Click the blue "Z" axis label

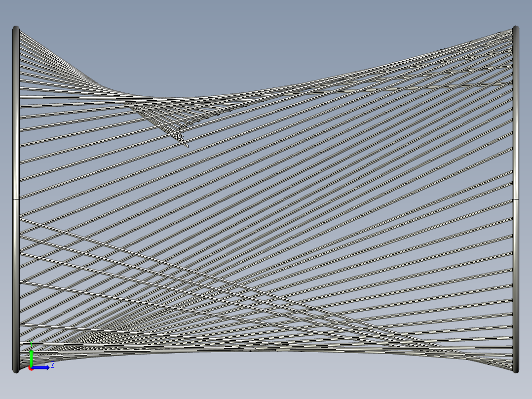click(x=53, y=365)
